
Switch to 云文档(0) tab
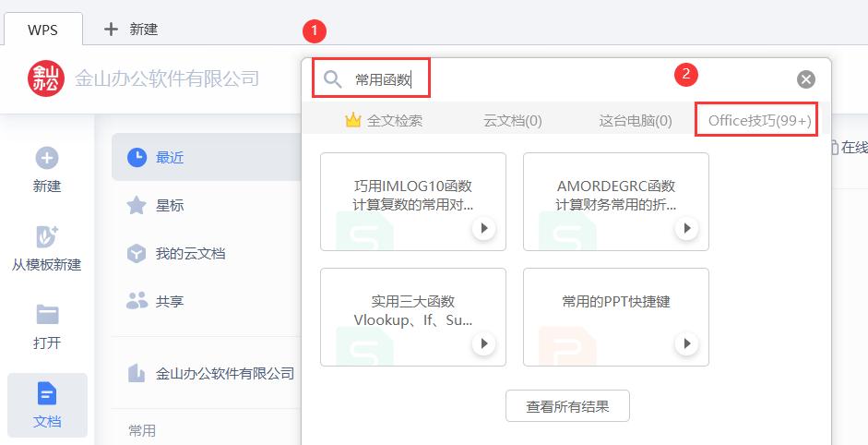coord(513,120)
